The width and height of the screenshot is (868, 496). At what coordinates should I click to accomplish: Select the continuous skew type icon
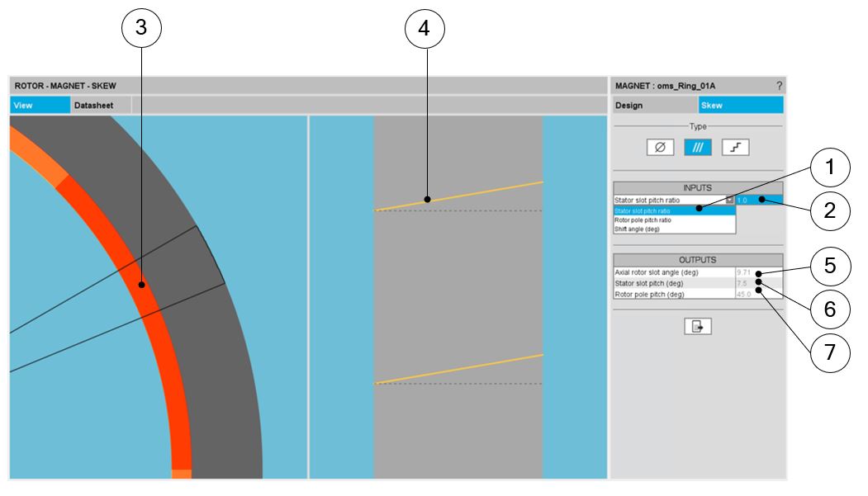[x=698, y=147]
